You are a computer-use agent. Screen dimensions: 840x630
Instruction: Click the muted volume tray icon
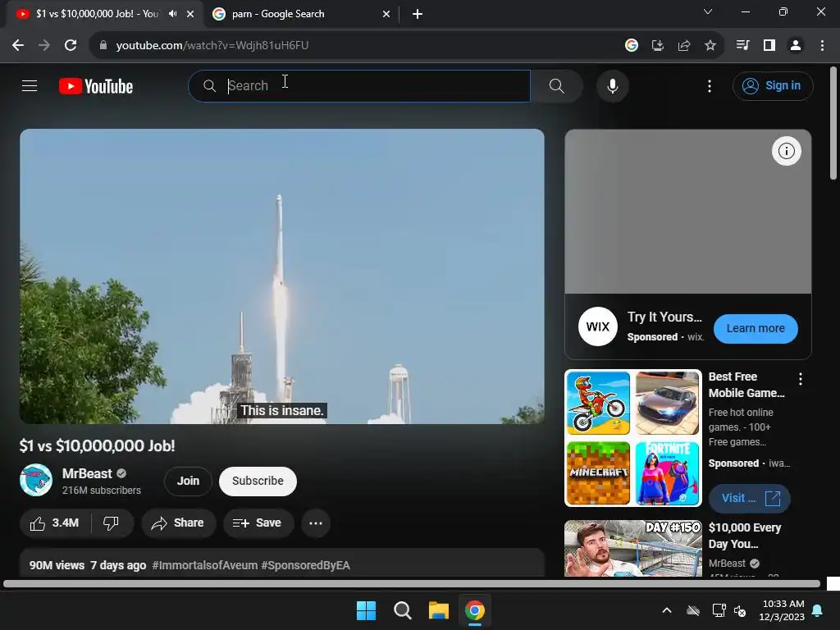[740, 610]
